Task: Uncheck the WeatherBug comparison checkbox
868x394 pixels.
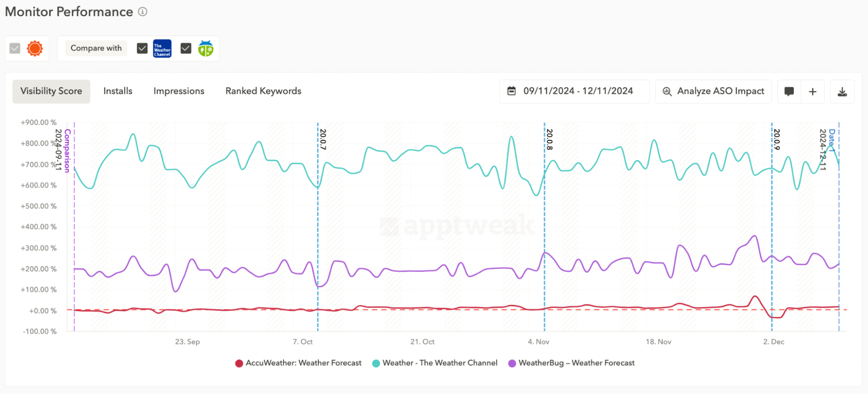Action: 186,48
